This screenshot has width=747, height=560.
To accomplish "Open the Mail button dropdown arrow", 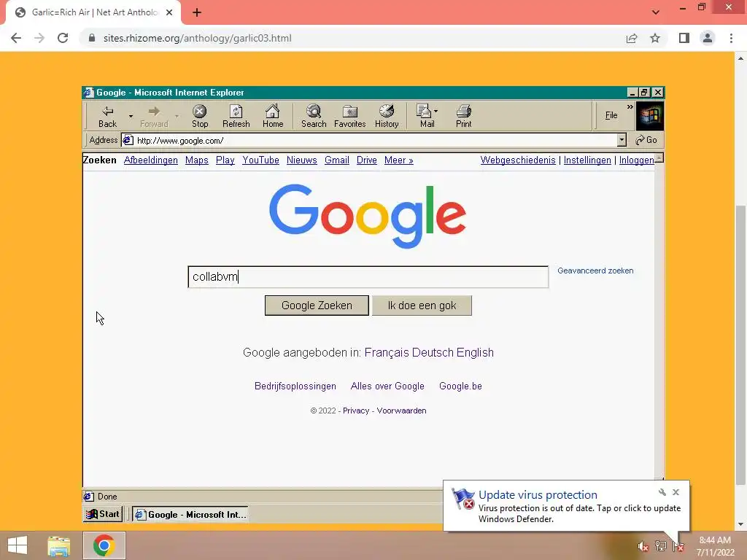I will tap(436, 112).
